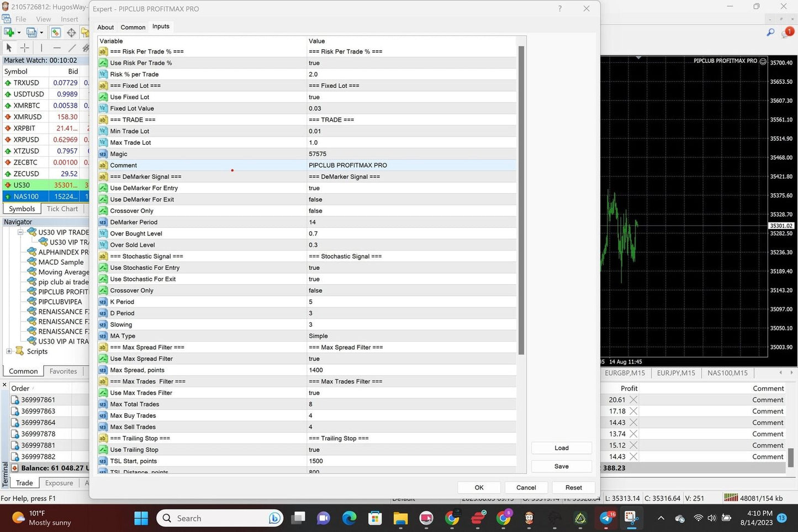Click the New Chart toolbar icon
798x532 pixels.
pos(9,33)
